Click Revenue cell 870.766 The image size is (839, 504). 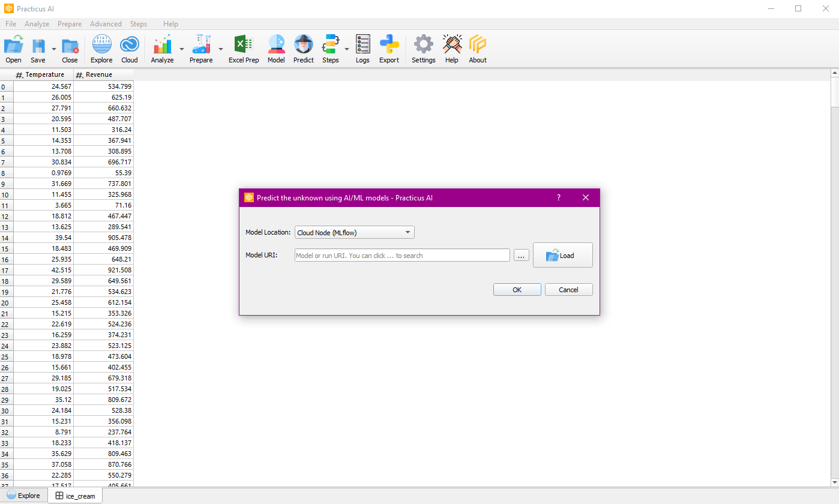tap(103, 464)
